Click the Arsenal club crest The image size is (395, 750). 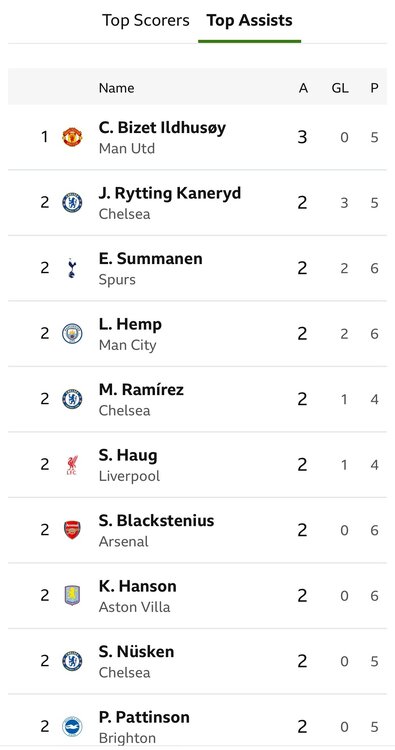(x=72, y=530)
